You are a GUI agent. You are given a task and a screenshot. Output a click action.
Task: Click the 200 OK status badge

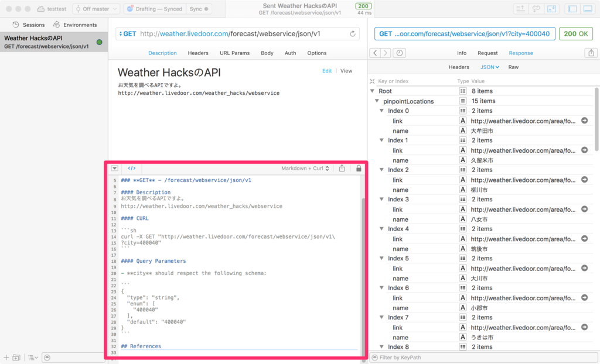[576, 33]
